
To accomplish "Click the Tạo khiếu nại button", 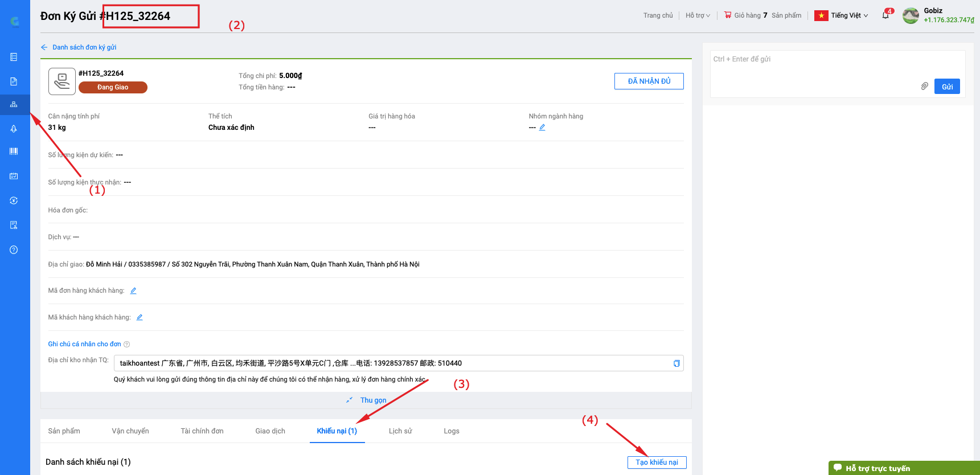I will [x=657, y=462].
